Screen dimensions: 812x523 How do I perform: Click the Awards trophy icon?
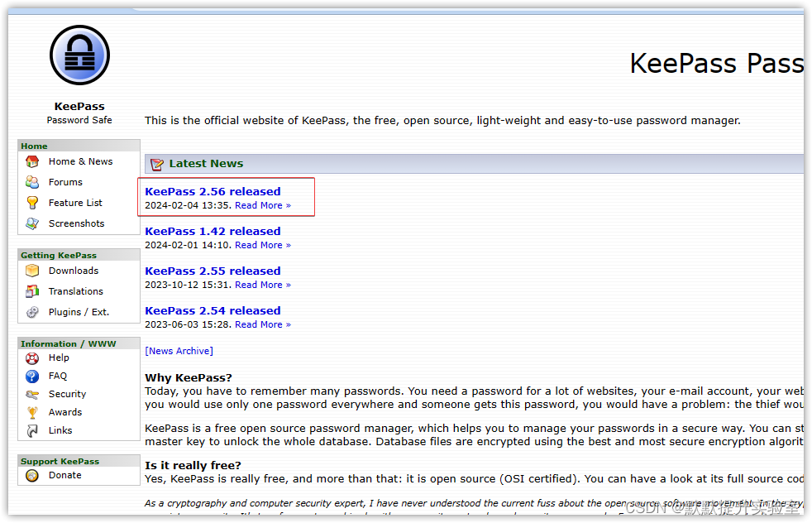(32, 413)
